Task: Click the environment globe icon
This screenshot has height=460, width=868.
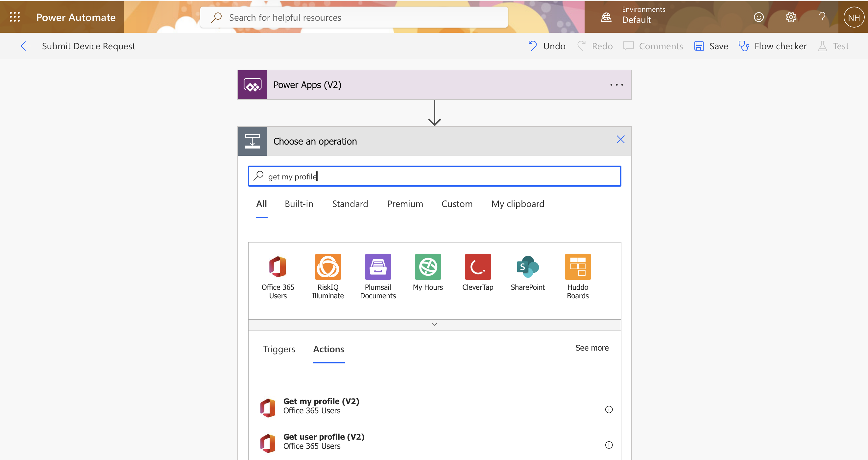Action: (x=606, y=17)
